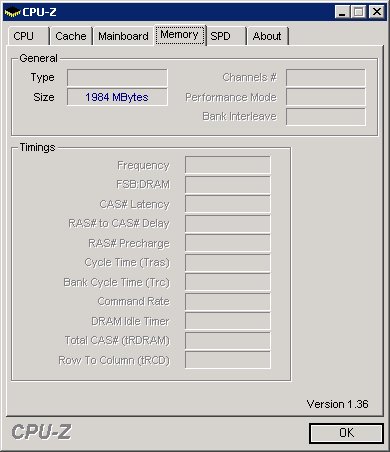This screenshot has height=452, width=390.
Task: Click the Bank Cycle Time (Trc) field
Action: (x=228, y=282)
